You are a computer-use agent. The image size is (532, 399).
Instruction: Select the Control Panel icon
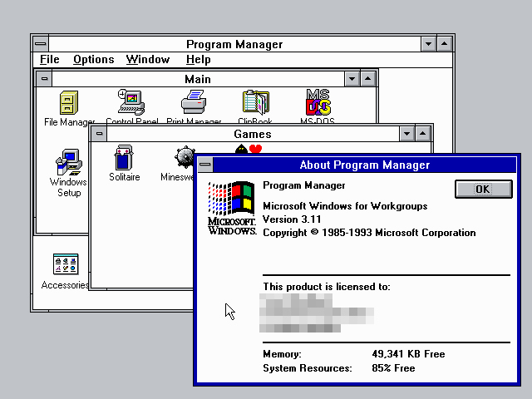[x=131, y=102]
